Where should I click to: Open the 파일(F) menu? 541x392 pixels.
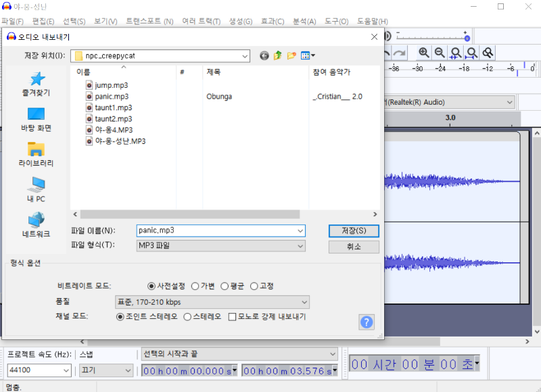click(12, 22)
